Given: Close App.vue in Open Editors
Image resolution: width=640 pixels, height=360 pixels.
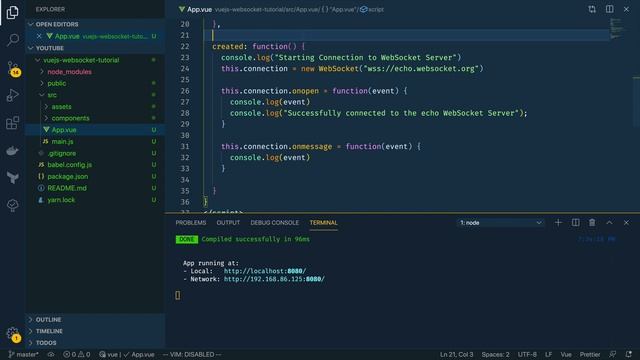Looking at the screenshot, I should 39,36.
